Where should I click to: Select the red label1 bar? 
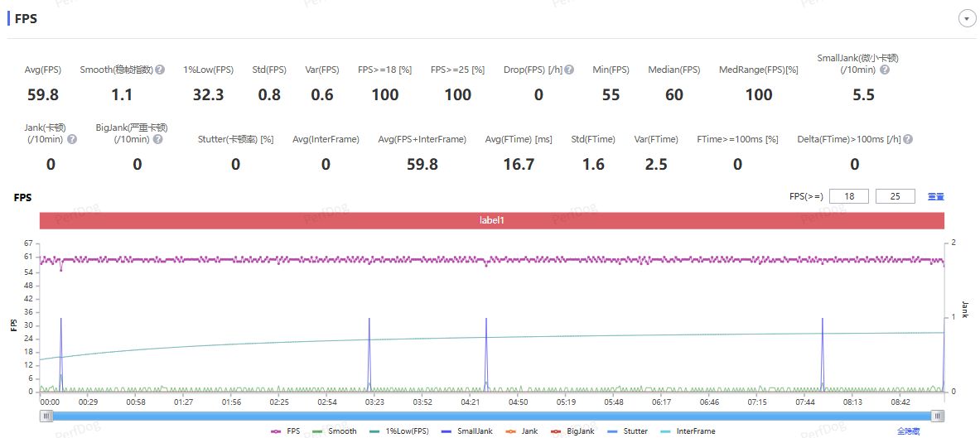pos(492,220)
